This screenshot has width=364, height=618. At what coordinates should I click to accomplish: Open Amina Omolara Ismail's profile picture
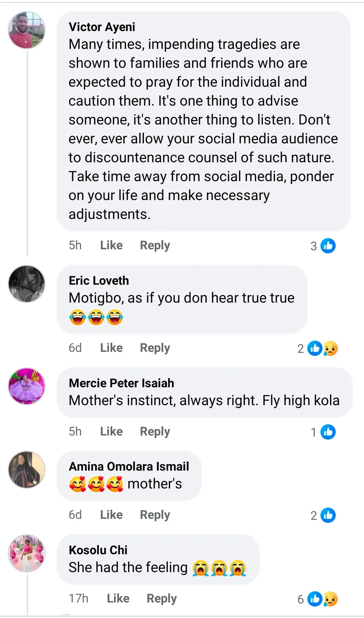pyautogui.click(x=27, y=470)
